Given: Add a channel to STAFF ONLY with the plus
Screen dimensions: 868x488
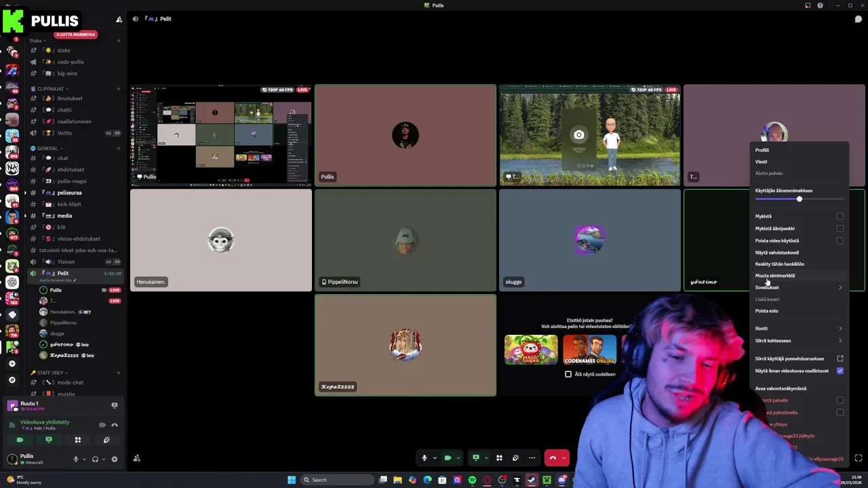Looking at the screenshot, I should pyautogui.click(x=119, y=373).
